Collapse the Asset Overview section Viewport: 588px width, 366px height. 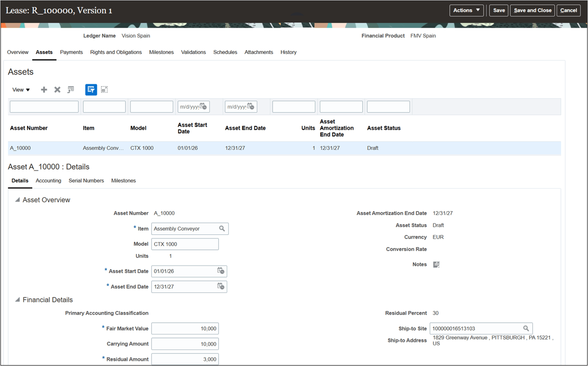[x=17, y=199]
